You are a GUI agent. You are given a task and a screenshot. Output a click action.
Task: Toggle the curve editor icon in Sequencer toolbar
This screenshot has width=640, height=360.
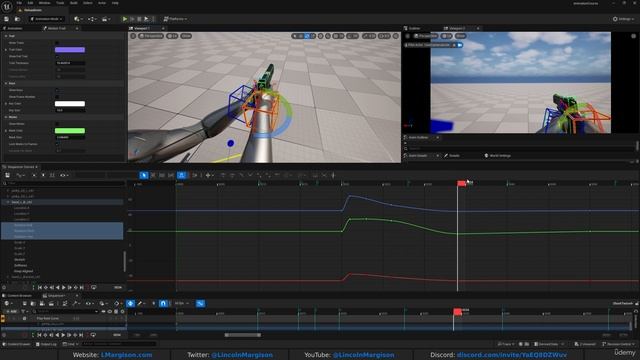[x=200, y=303]
